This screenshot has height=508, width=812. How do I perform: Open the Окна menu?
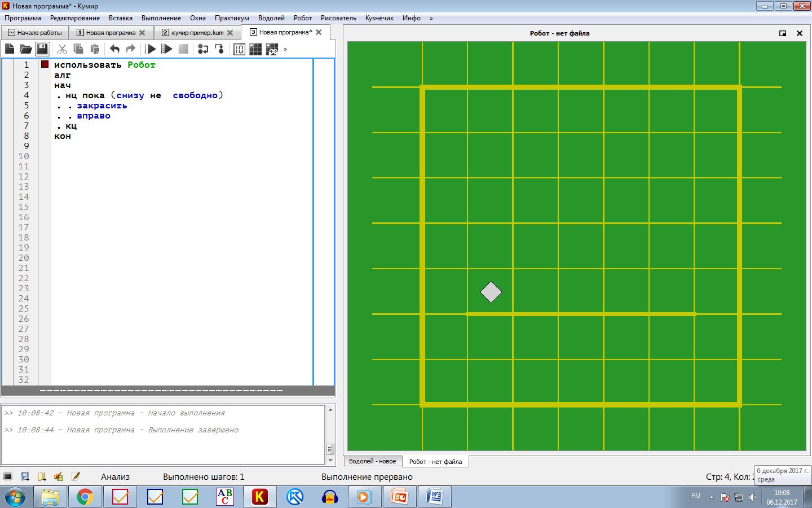coord(198,18)
